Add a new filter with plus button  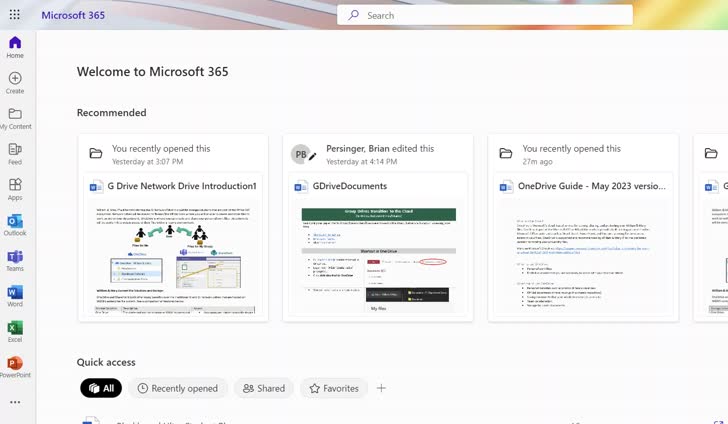381,388
